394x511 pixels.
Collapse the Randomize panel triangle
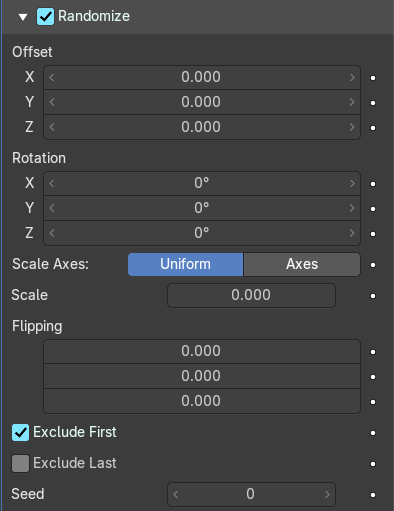[x=23, y=17]
